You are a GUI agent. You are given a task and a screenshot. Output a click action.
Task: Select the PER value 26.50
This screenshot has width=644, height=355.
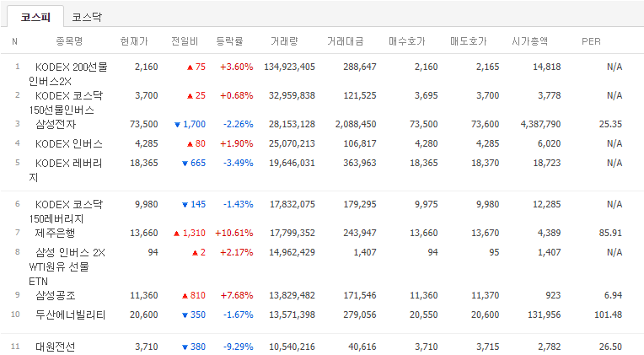point(610,347)
